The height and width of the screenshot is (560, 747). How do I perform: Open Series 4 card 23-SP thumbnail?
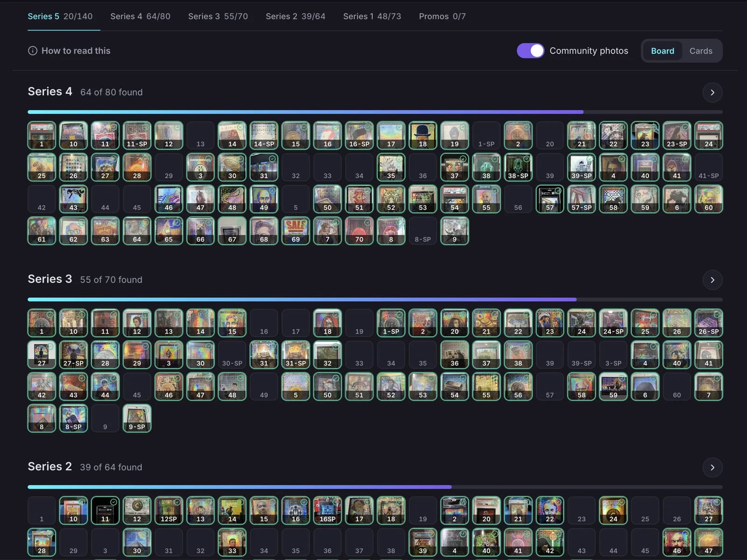[677, 135]
